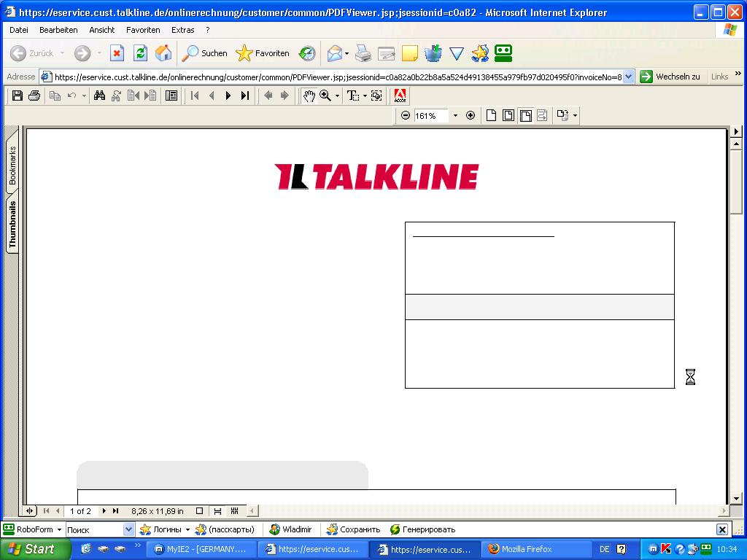
Task: Select the Hand tool
Action: click(309, 96)
